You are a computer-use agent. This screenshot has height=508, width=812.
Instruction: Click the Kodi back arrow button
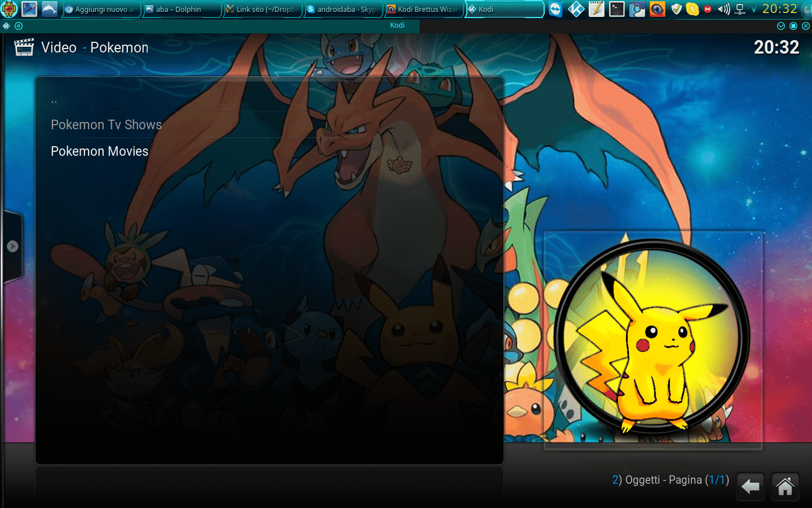coord(750,487)
